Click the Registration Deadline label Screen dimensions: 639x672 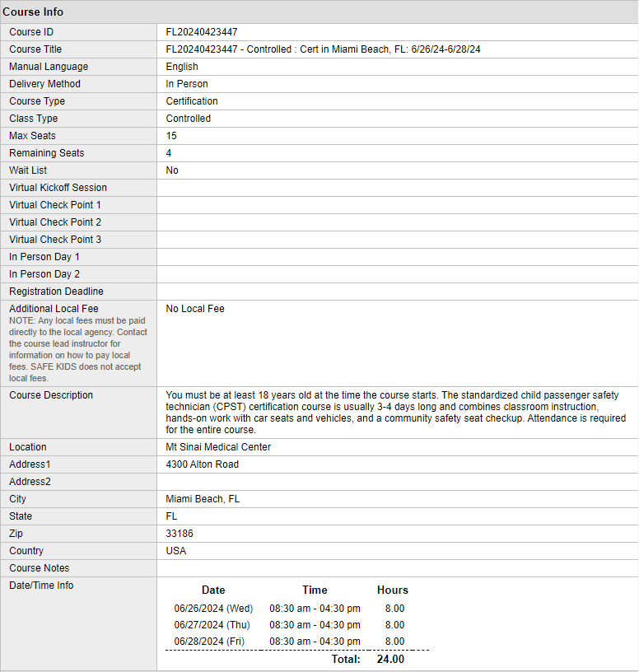[56, 292]
